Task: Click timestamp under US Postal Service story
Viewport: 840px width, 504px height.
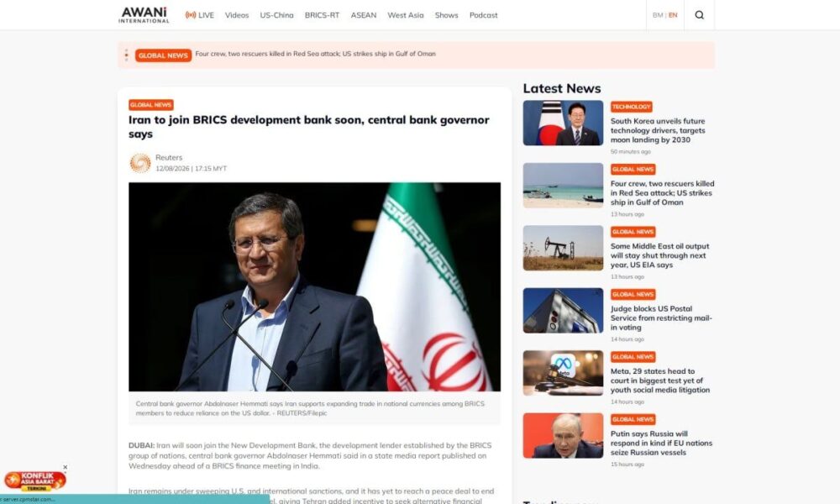Action: (x=627, y=339)
